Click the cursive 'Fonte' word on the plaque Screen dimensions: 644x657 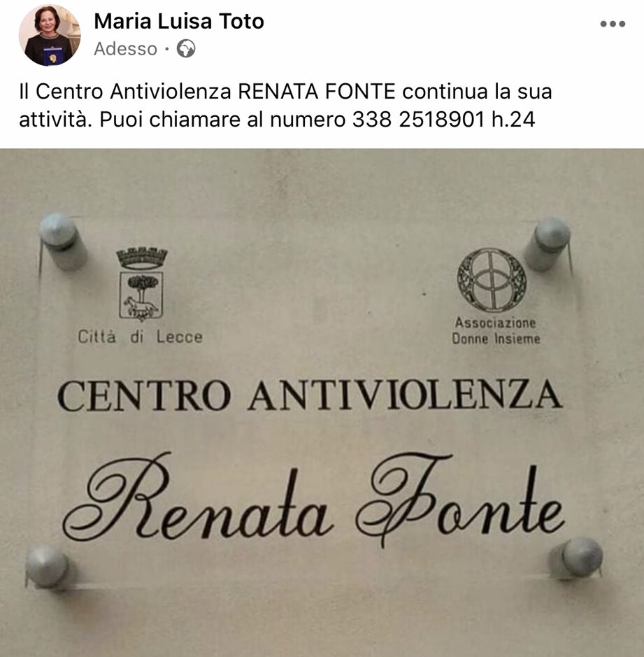click(x=460, y=499)
